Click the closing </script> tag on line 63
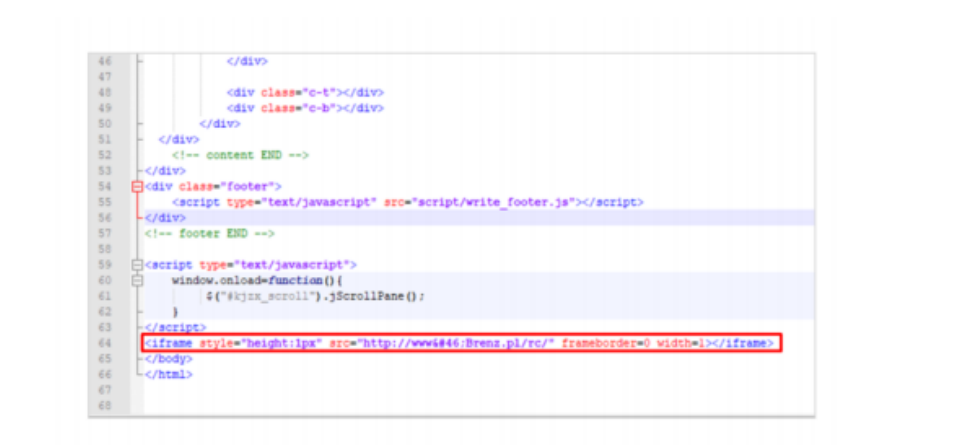The image size is (980, 446). pyautogui.click(x=176, y=327)
